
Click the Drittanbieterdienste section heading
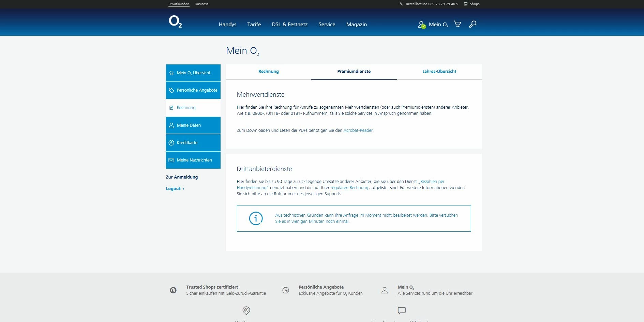264,169
